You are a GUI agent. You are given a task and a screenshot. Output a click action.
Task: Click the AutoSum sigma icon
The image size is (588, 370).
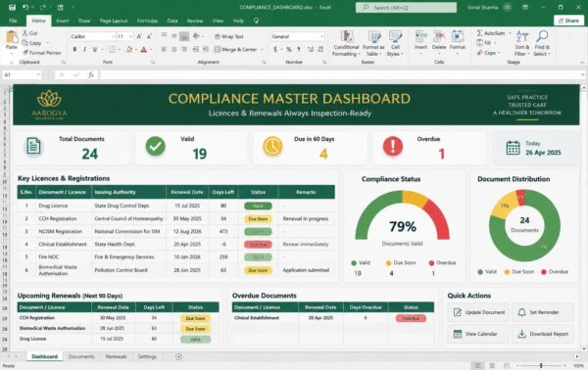click(479, 33)
